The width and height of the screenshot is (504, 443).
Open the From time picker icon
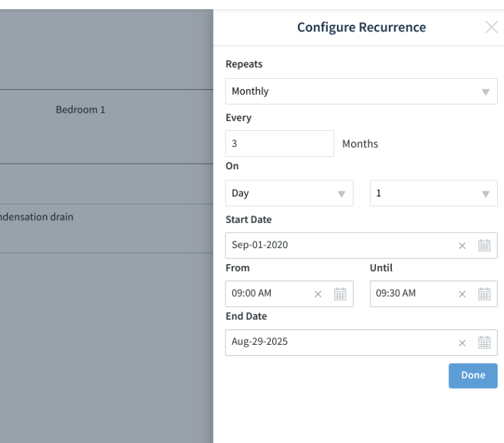pyautogui.click(x=340, y=294)
